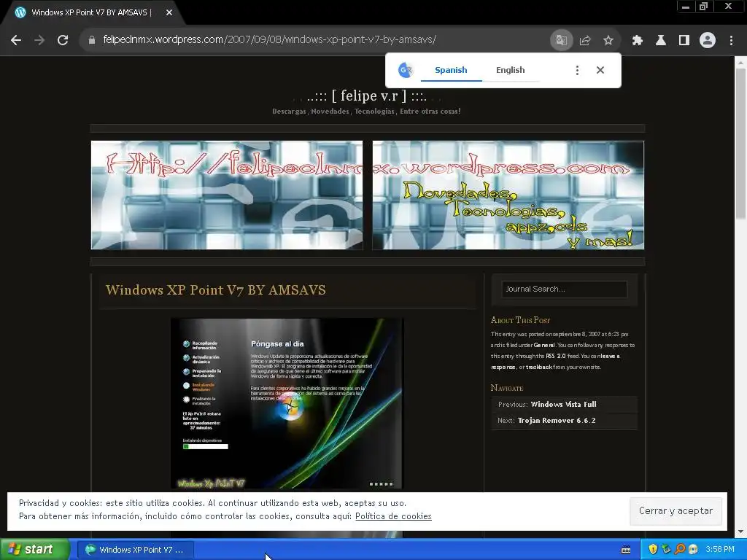Open the General category link
Screen dimensions: 747x560
click(544, 345)
